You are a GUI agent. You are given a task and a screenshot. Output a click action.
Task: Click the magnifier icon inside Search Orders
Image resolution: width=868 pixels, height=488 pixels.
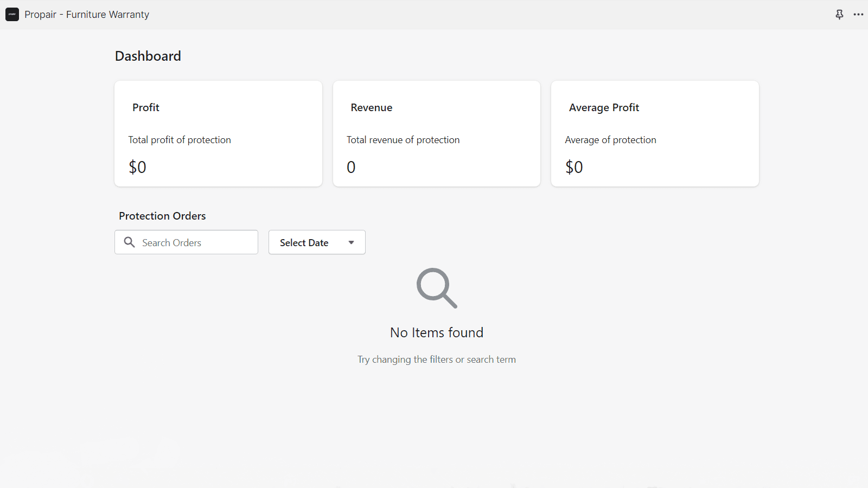point(129,242)
